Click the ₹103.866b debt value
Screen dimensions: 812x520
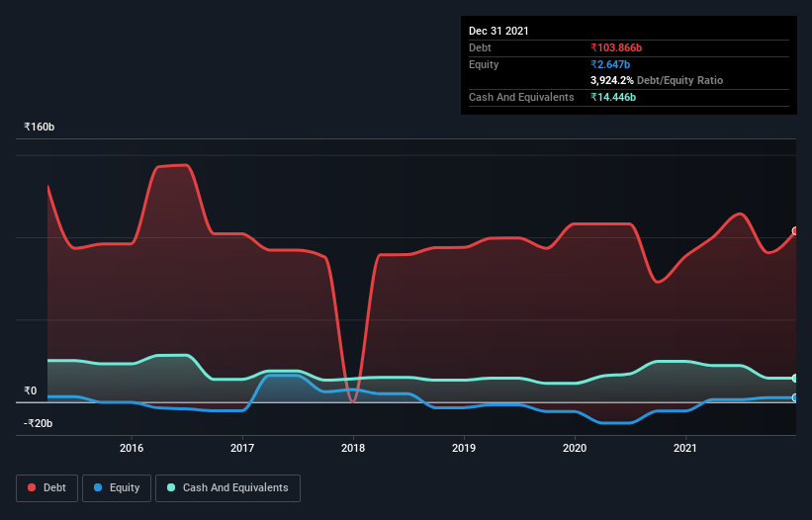[616, 47]
